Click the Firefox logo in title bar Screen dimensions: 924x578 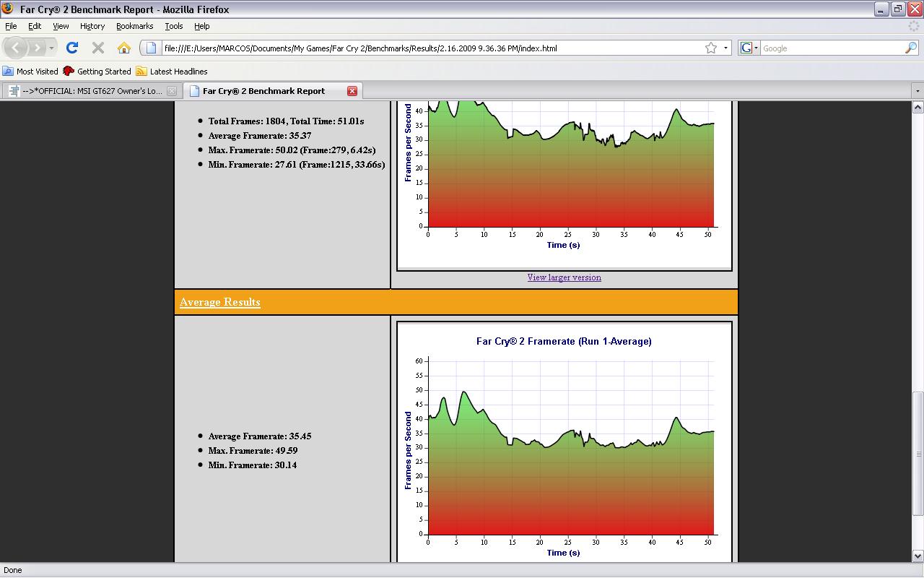(x=8, y=9)
